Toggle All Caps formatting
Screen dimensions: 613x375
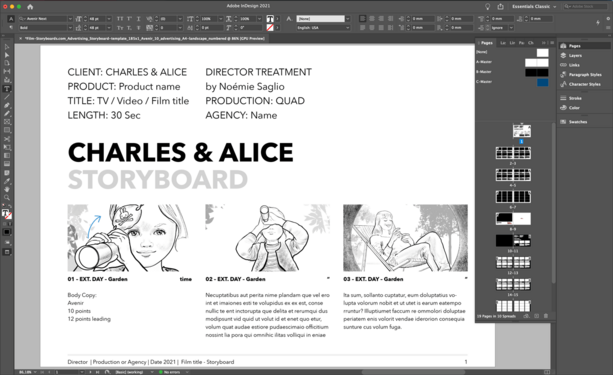120,19
